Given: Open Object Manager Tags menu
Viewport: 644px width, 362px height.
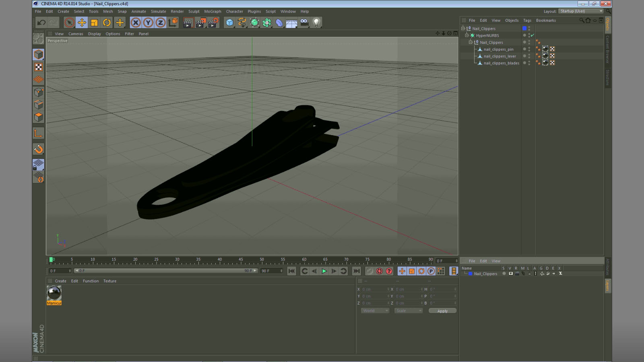Looking at the screenshot, I should click(527, 21).
